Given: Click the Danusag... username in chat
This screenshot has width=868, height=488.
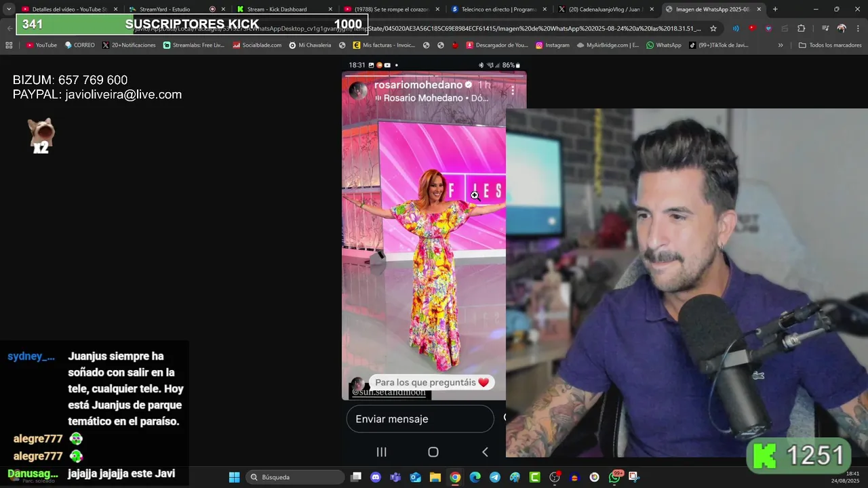Looking at the screenshot, I should click(33, 474).
